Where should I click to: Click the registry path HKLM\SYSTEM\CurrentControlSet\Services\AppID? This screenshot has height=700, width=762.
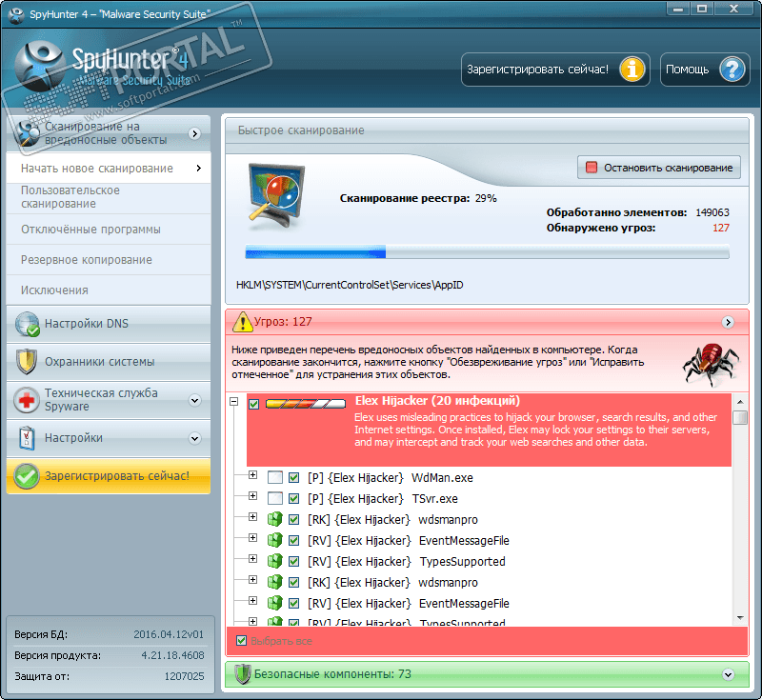coord(350,285)
